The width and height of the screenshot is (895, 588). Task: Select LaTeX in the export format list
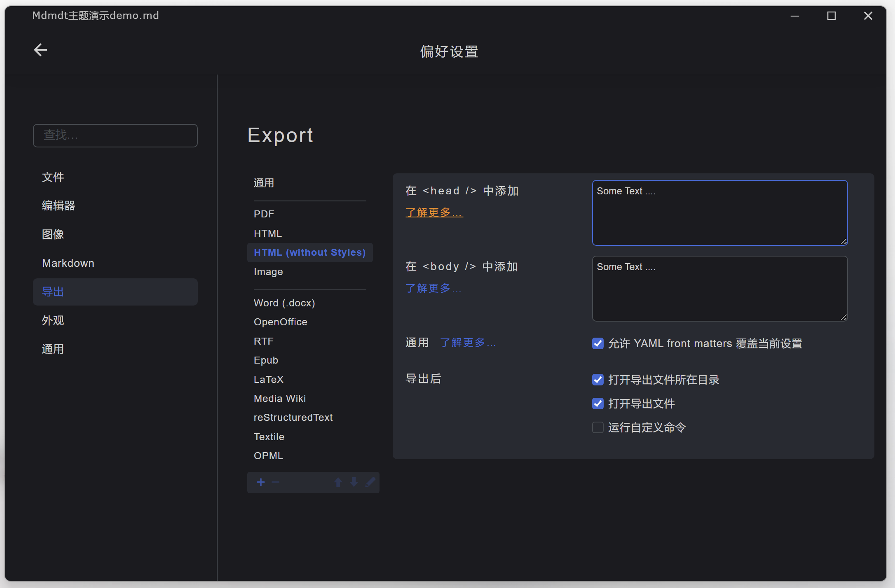click(x=269, y=379)
